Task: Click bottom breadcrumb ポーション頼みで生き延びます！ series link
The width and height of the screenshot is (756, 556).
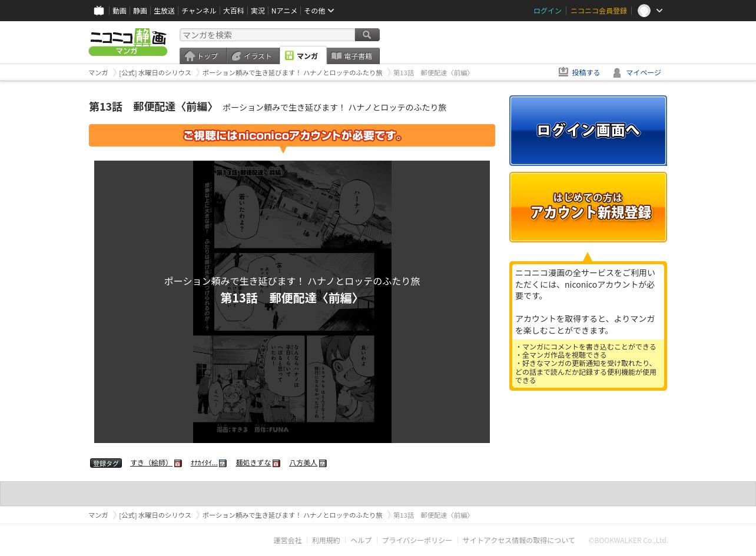Action: [x=293, y=515]
